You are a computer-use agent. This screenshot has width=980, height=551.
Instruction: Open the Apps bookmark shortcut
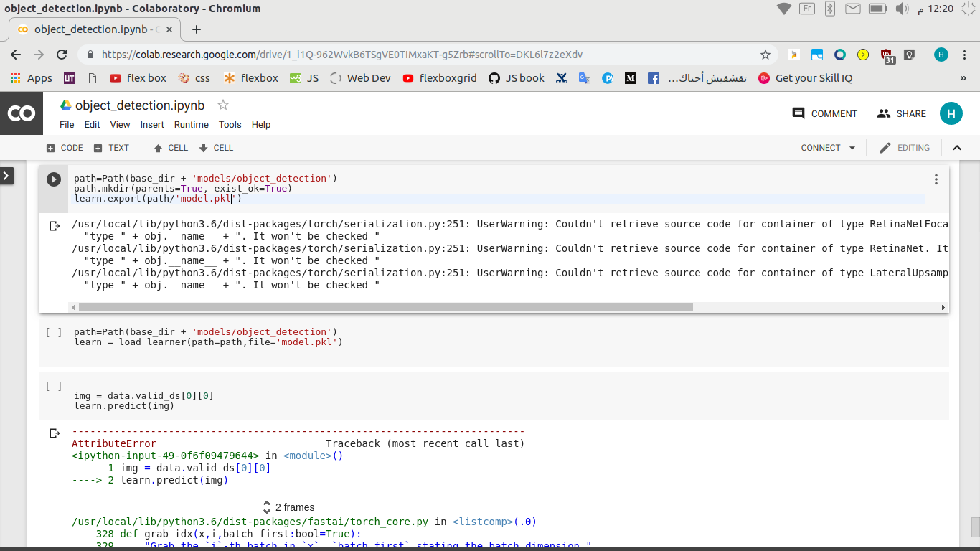click(32, 78)
